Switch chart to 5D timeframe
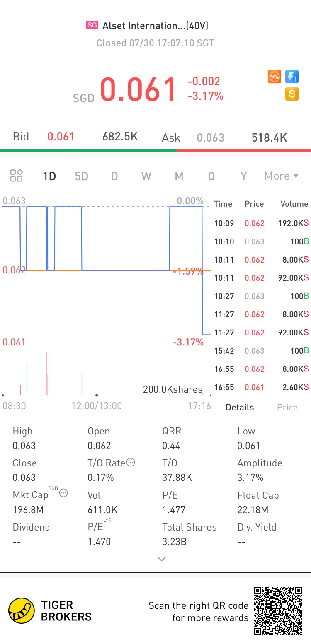Viewport: 311px width, 644px height. (x=82, y=176)
